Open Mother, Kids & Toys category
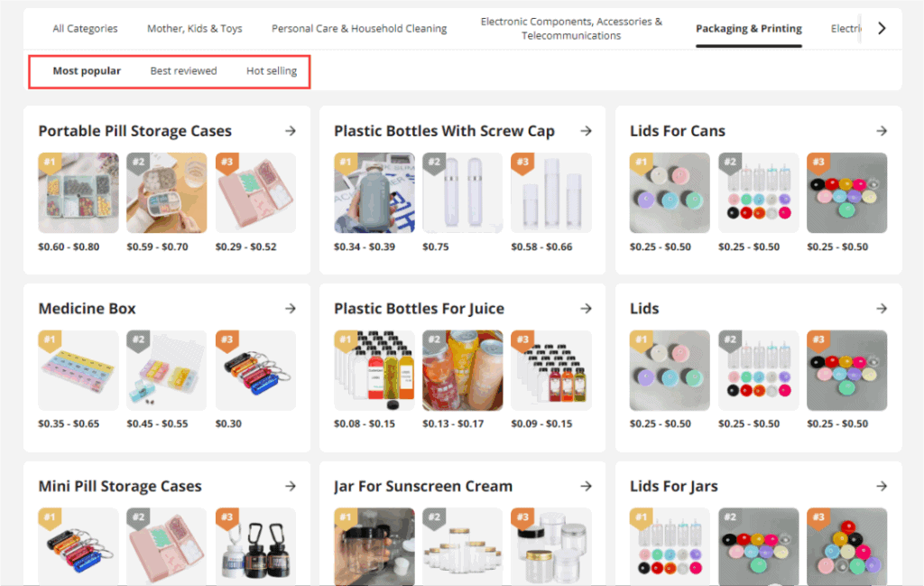 tap(195, 28)
